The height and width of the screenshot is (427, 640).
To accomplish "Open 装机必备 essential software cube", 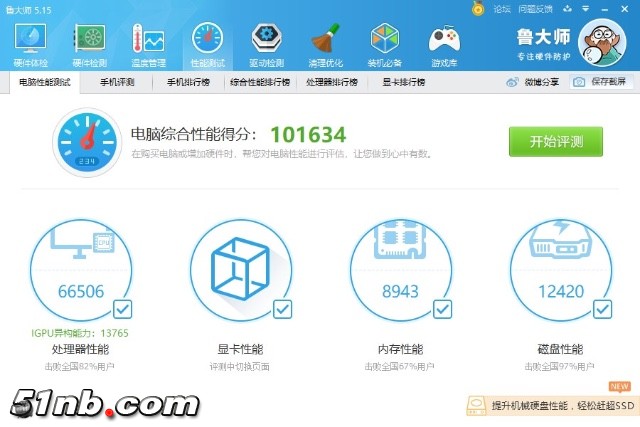I will point(384,45).
